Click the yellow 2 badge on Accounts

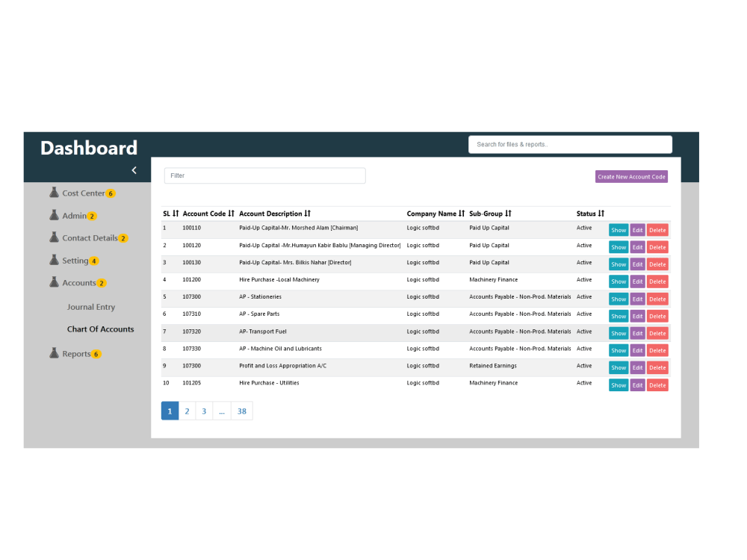point(101,283)
